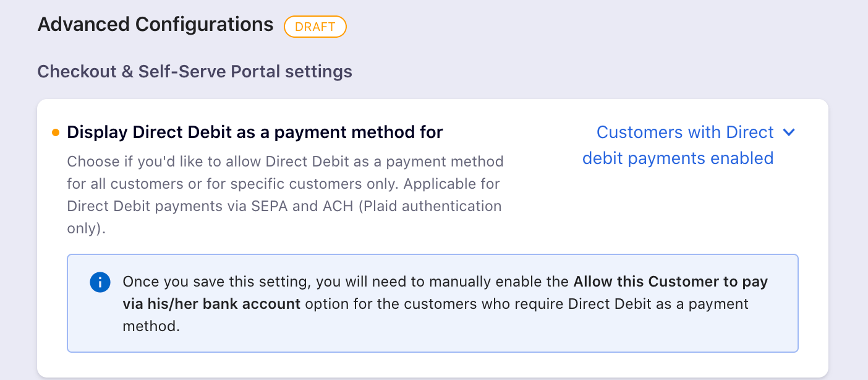
Task: Expand the chevron next to Customers with Direct
Action: pos(788,132)
